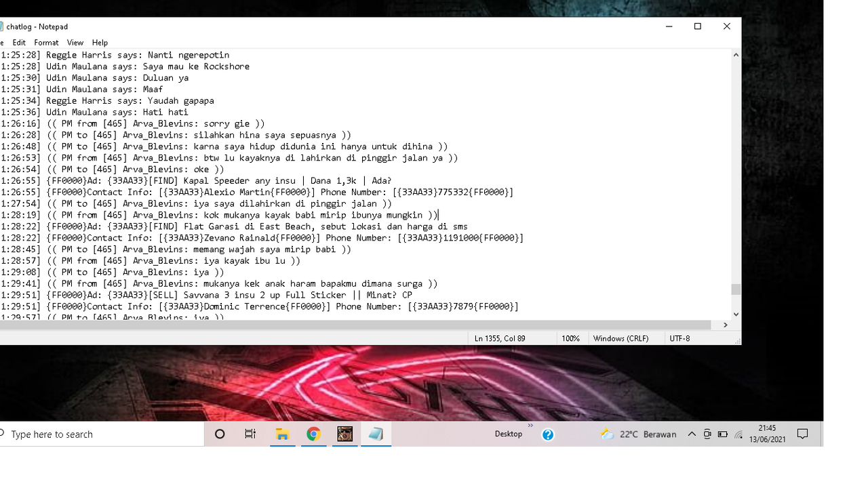Open the Get Help question mark icon
868x488 pixels.
click(548, 435)
